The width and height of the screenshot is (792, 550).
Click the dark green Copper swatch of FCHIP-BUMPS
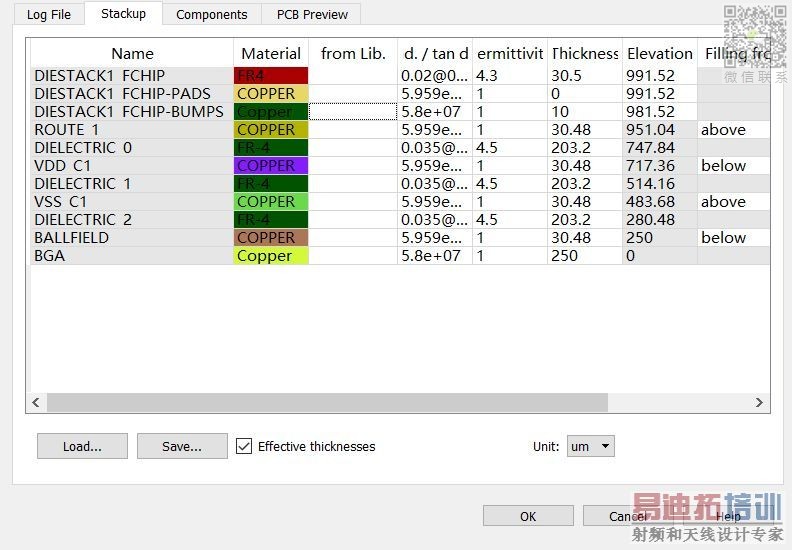pos(271,112)
